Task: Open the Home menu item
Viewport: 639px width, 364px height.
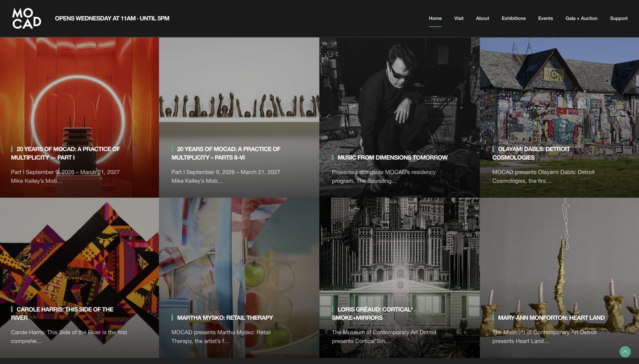Action: 435,18
